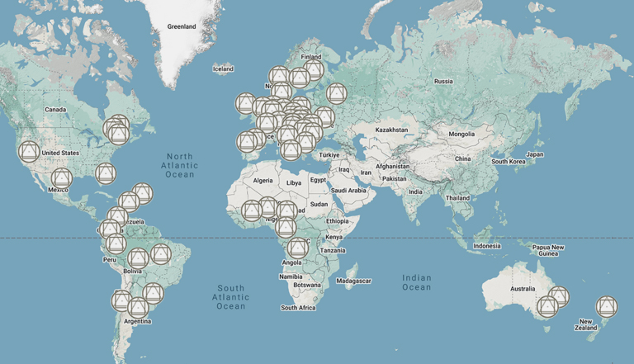
Task: Click the North Atlantic Ocean label
Action: [x=179, y=165]
